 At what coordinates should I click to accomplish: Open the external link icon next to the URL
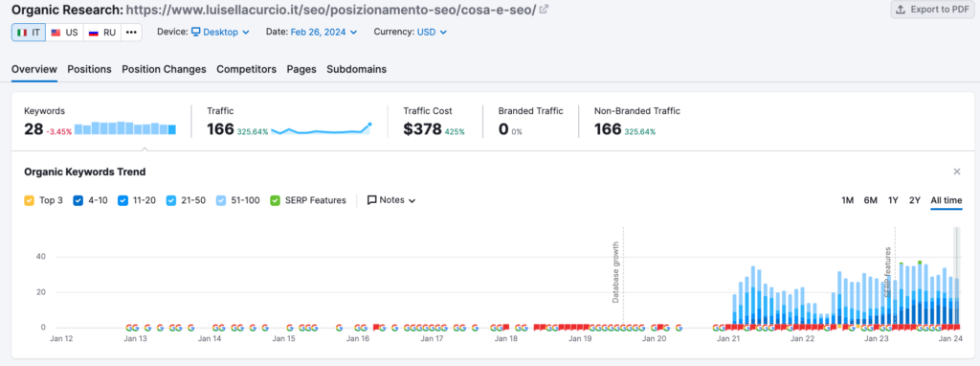[x=545, y=10]
